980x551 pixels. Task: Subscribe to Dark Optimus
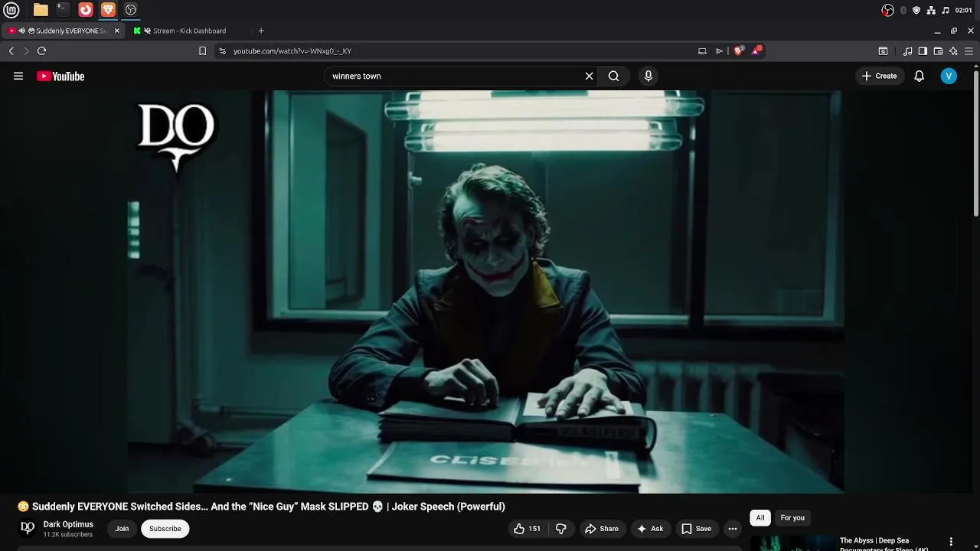pos(165,529)
